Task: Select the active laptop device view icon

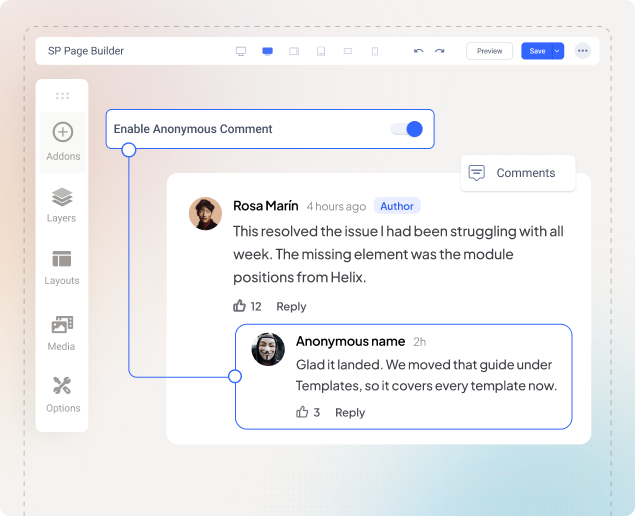Action: 268,51
